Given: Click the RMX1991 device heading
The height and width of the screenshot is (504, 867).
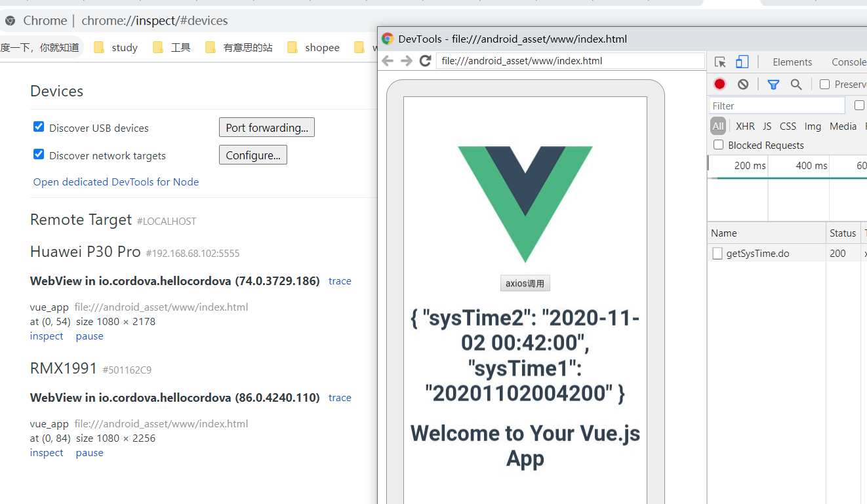Looking at the screenshot, I should (64, 368).
